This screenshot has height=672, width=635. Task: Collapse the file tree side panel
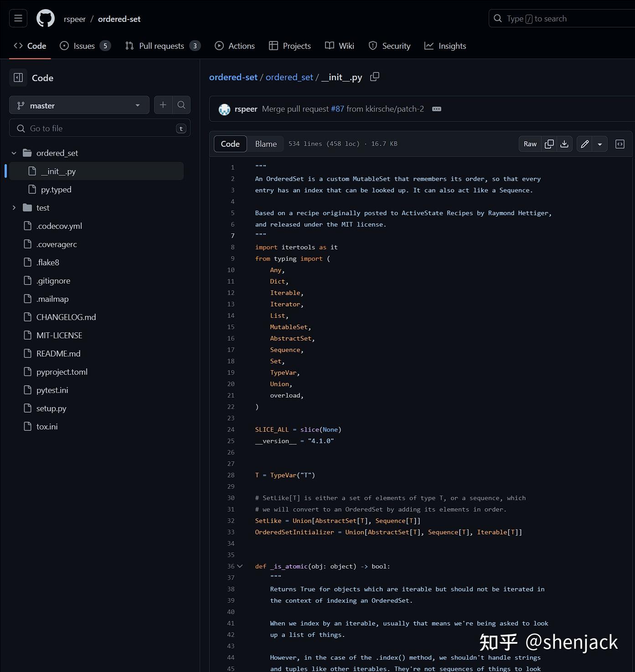18,78
